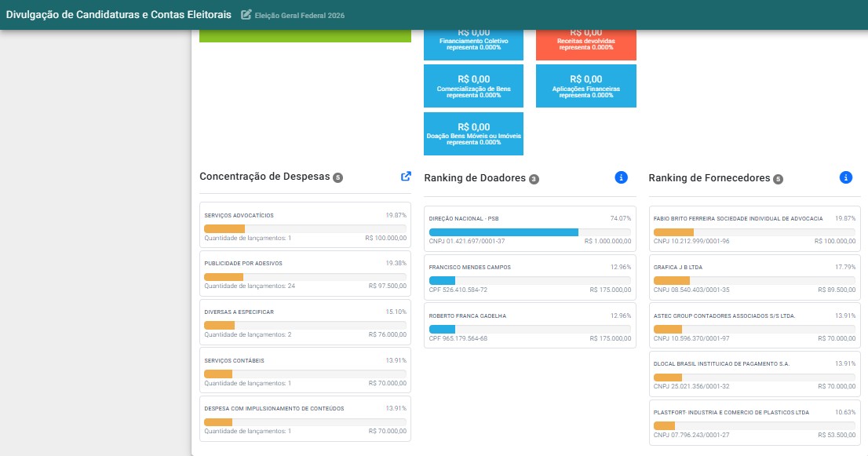Image resolution: width=868 pixels, height=456 pixels.
Task: Open external link icon for Concentração de Despesas
Action: [406, 176]
